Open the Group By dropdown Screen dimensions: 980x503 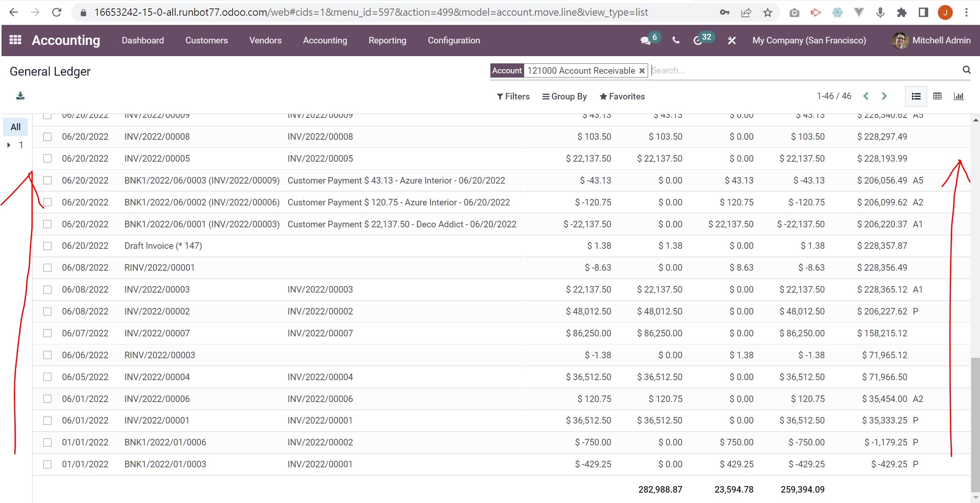tap(564, 96)
